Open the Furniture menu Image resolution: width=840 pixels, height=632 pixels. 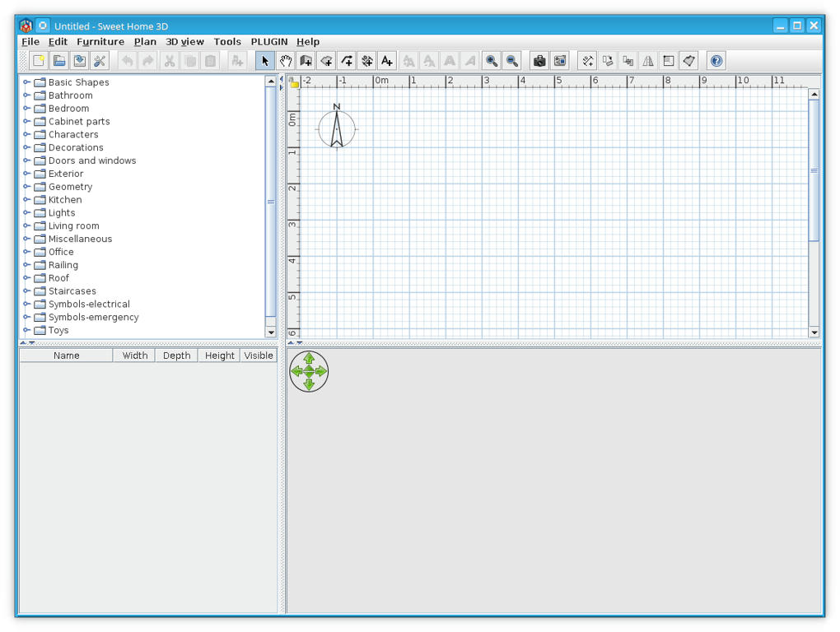100,42
